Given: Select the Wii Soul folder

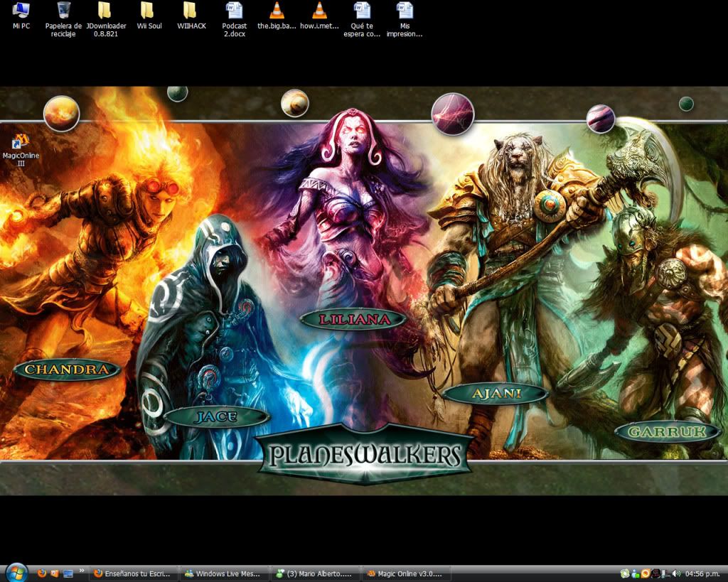Looking at the screenshot, I should pos(149,16).
